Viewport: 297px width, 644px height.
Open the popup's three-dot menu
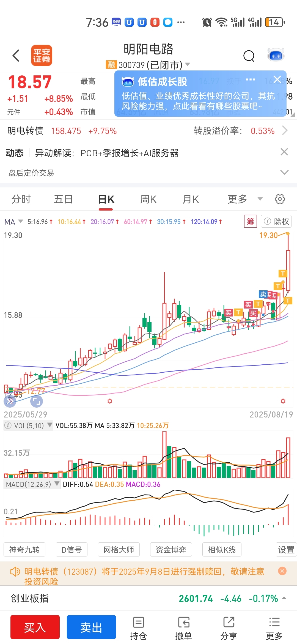(250, 80)
